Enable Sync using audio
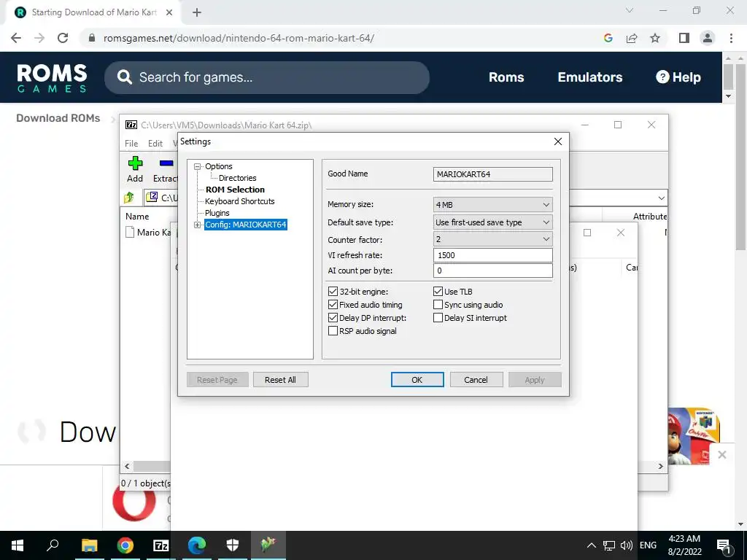The image size is (747, 560). point(438,305)
